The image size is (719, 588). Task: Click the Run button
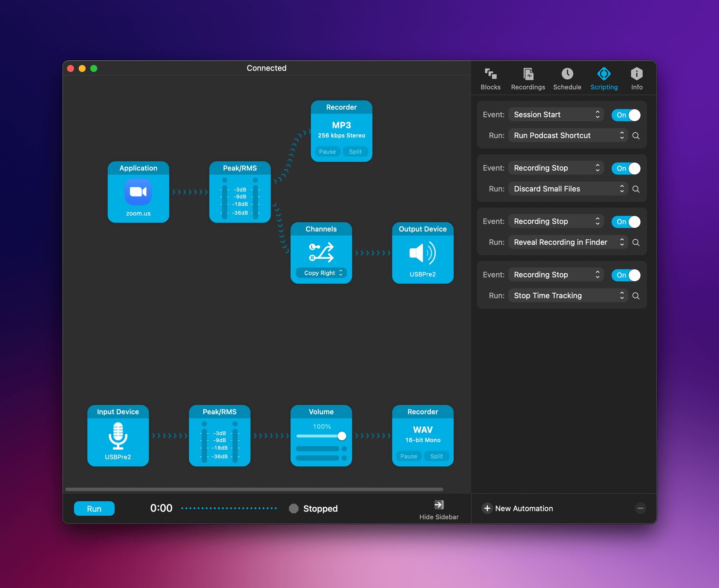(x=94, y=509)
